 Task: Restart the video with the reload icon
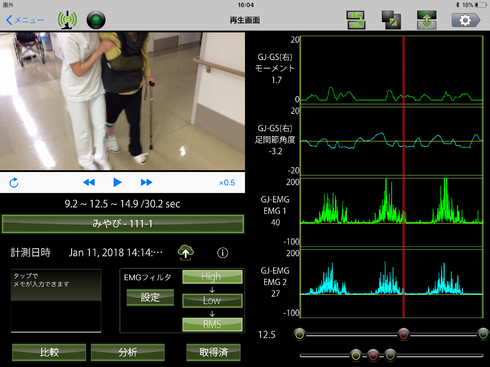coord(14,183)
